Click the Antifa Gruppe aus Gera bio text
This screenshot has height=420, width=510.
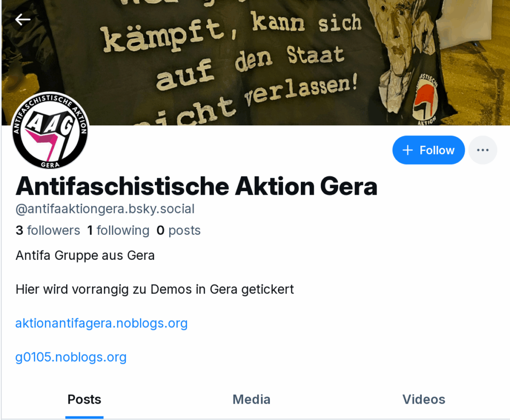point(85,255)
